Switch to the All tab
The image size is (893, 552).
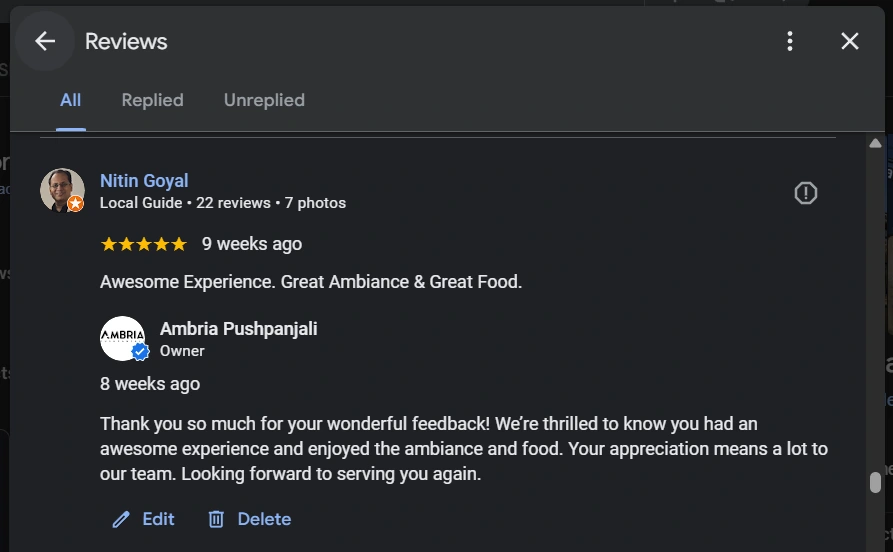coord(70,100)
